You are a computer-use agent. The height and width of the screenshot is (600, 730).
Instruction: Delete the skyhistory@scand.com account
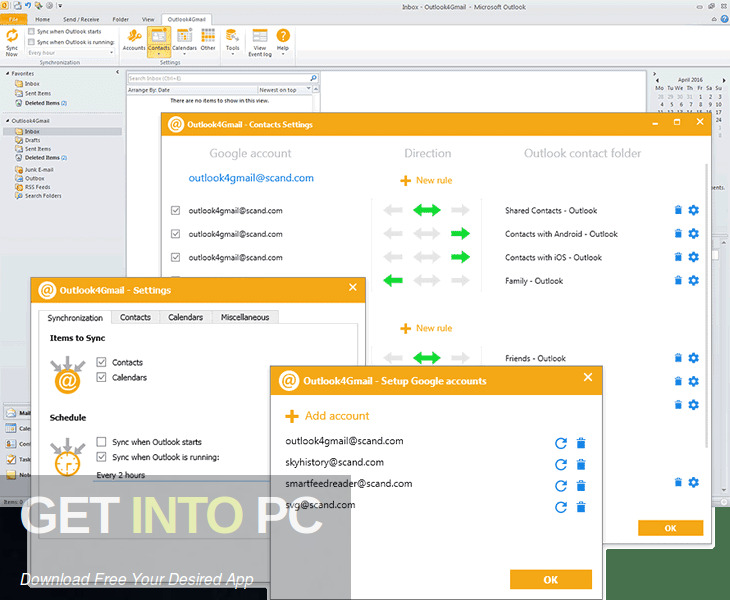point(581,464)
